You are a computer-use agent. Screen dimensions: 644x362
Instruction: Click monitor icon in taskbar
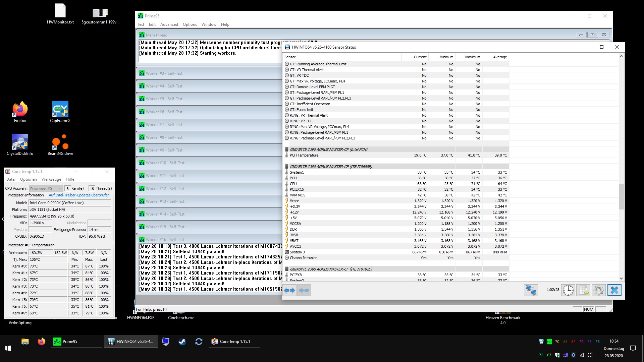[x=166, y=342]
